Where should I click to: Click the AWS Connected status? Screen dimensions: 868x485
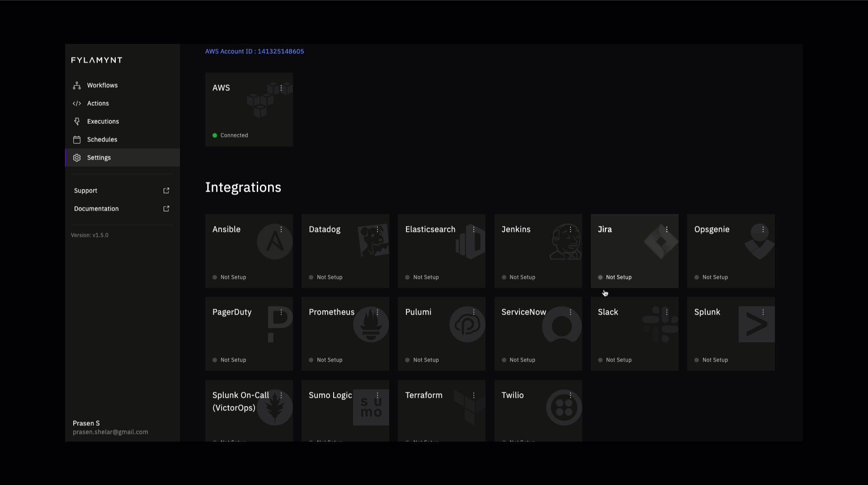point(230,136)
